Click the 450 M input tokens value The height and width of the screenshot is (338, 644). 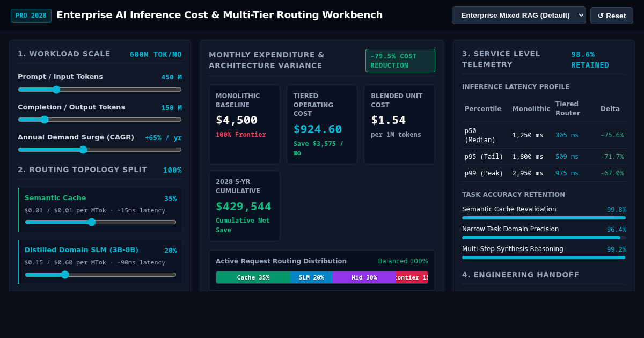(172, 77)
